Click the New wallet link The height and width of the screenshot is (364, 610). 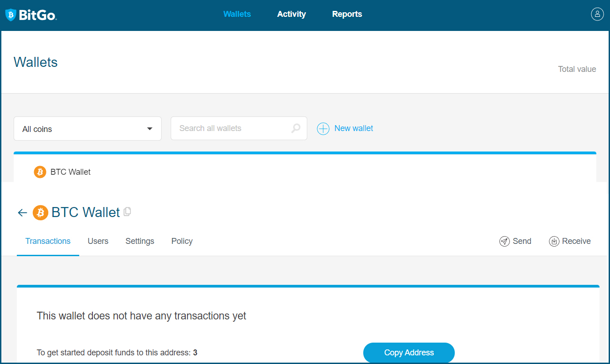(x=354, y=128)
